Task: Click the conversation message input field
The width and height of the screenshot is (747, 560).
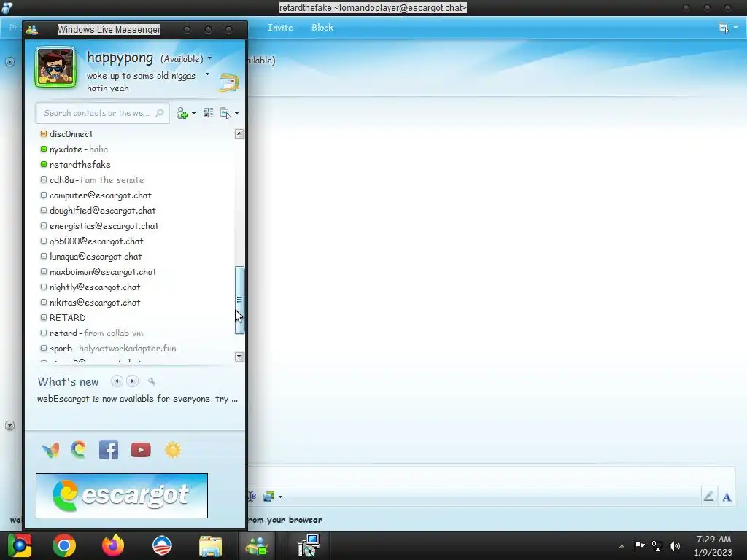Action: pos(491,477)
